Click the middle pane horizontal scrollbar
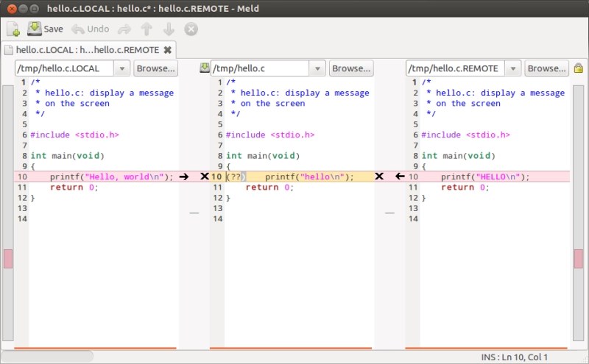 click(x=291, y=349)
